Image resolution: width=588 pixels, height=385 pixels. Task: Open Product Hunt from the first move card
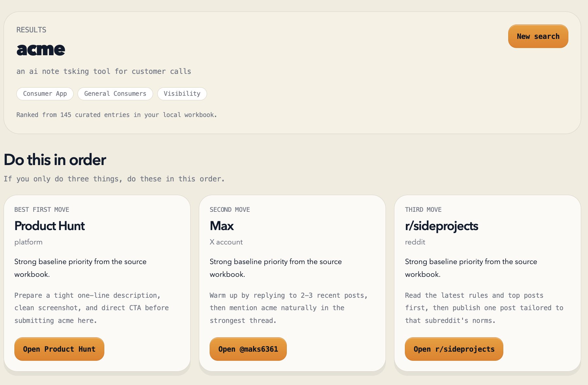pyautogui.click(x=59, y=349)
